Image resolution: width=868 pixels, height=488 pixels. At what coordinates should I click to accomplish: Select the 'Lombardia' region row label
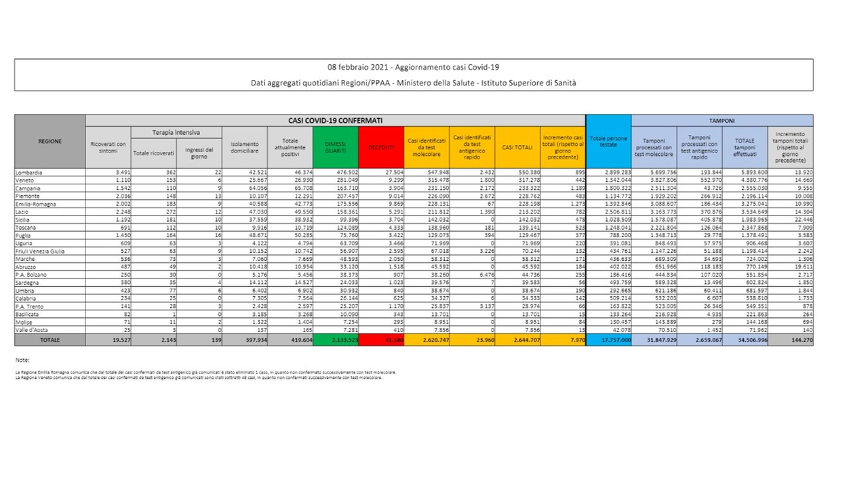pyautogui.click(x=28, y=173)
